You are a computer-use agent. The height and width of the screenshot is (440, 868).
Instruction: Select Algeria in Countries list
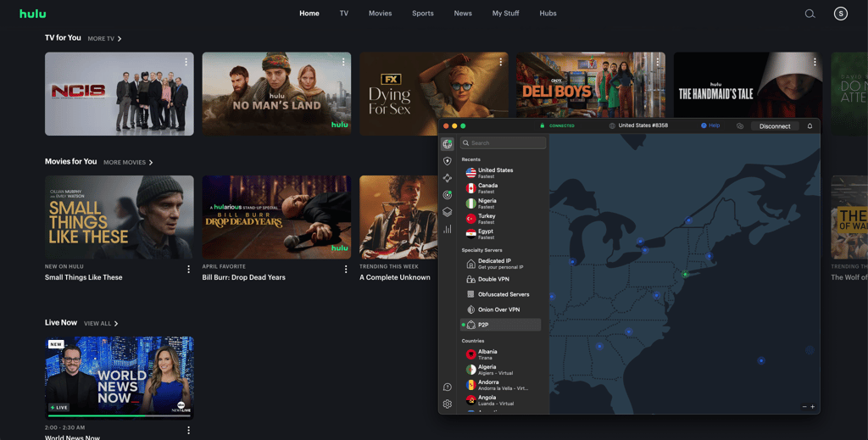(x=500, y=370)
